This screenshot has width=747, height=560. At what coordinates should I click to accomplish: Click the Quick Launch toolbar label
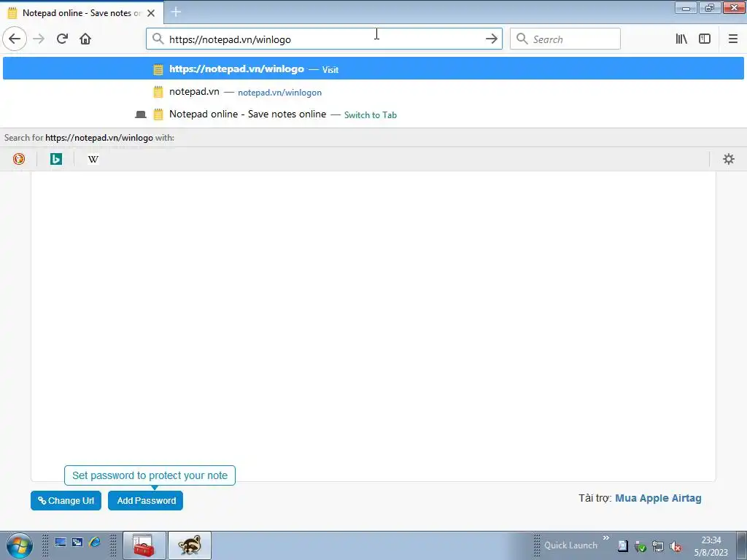pos(570,545)
